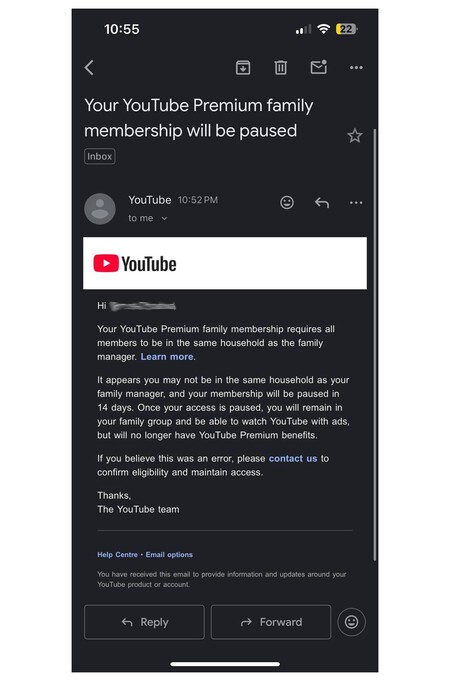Go back using the left chevron
Screen dimensions: 450x681
[89, 68]
